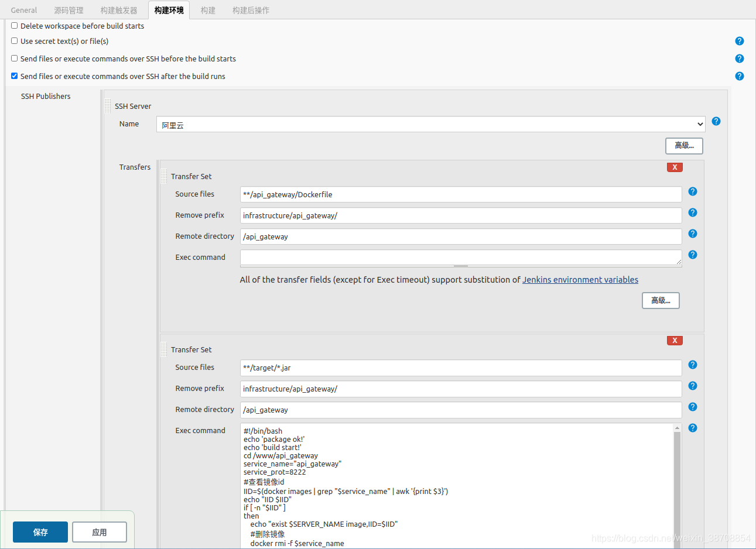Open help for second Transfer Set Remote directory

click(x=692, y=407)
